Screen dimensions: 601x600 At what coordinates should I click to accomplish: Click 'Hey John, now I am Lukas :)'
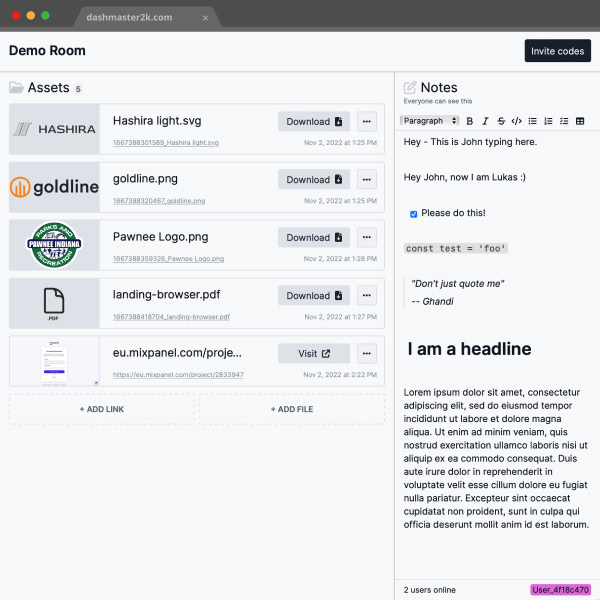[x=465, y=177]
